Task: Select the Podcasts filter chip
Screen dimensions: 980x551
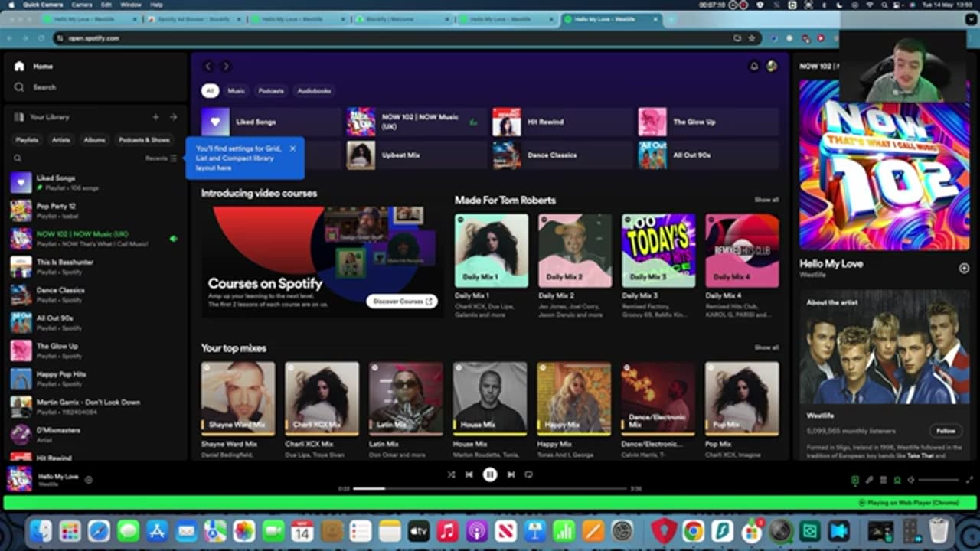Action: coord(271,91)
